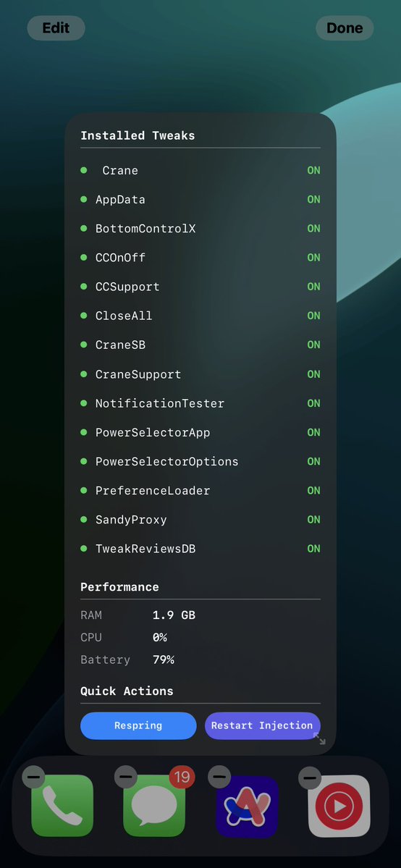Click the green status dot beside BottomControlX
This screenshot has width=401, height=868.
(x=84, y=228)
